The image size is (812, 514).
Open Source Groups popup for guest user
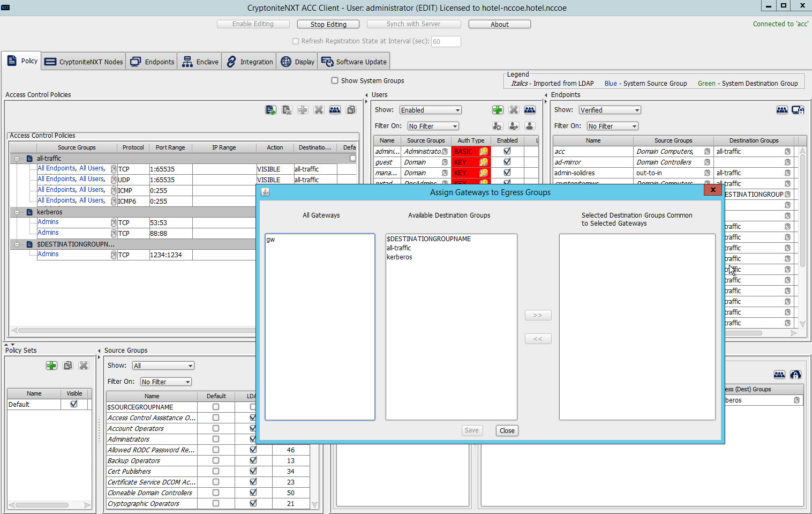[x=445, y=162]
